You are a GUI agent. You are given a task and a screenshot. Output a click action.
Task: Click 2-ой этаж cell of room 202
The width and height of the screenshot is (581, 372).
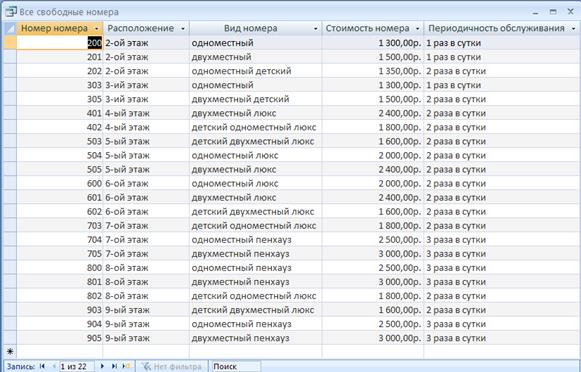[146, 71]
